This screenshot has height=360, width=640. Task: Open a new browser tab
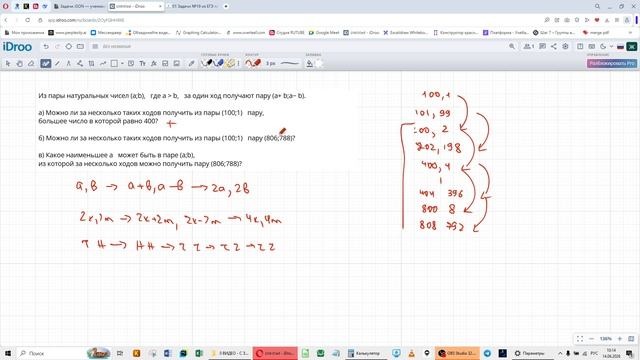(x=226, y=7)
